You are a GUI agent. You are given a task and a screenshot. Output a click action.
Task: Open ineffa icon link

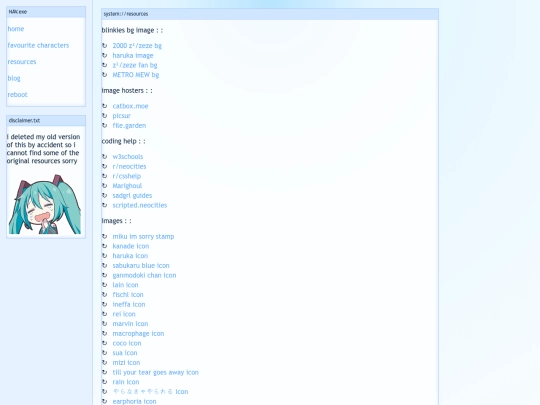[x=129, y=304]
